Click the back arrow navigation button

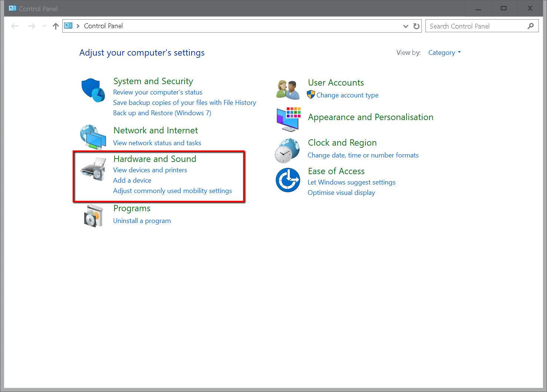15,26
